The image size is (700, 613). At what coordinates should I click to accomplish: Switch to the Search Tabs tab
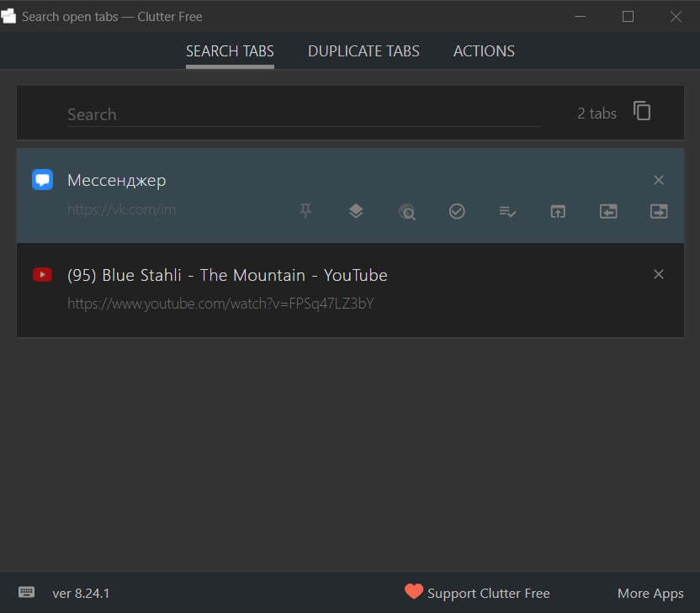click(230, 51)
